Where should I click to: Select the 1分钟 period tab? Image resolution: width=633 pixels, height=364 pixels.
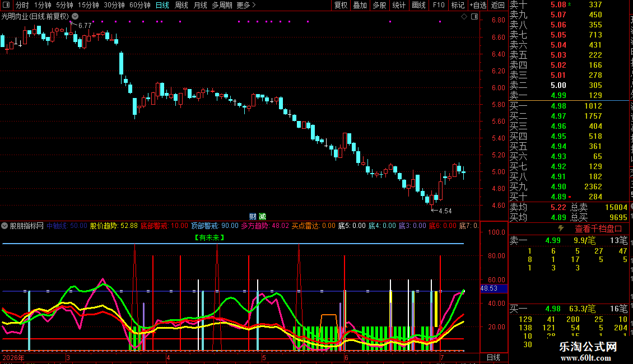[43, 5]
